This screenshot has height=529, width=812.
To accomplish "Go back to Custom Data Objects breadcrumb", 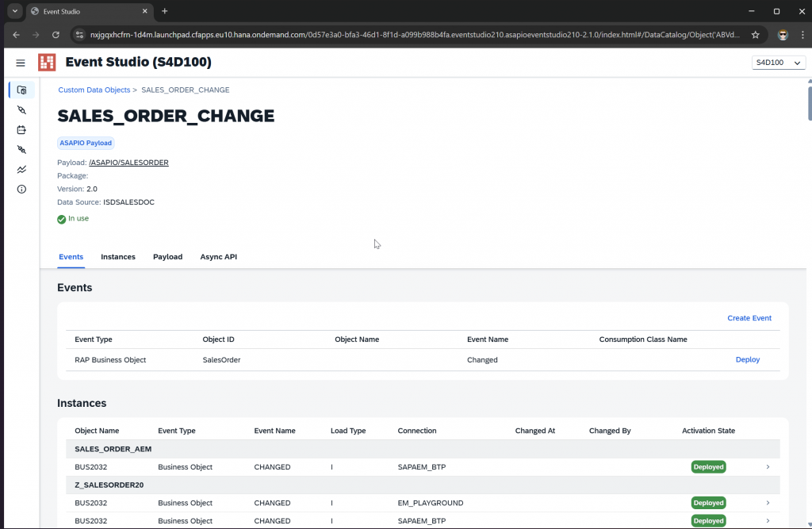I will pos(94,90).
